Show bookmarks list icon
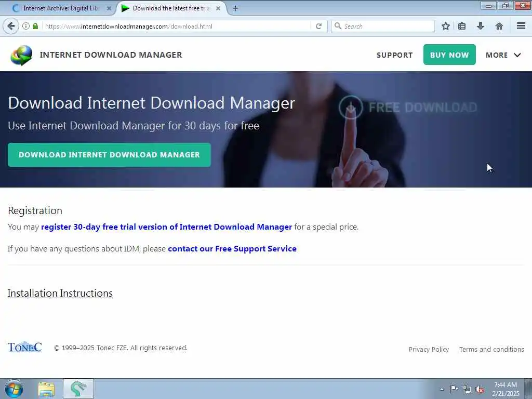Image resolution: width=532 pixels, height=399 pixels. pyautogui.click(x=462, y=26)
